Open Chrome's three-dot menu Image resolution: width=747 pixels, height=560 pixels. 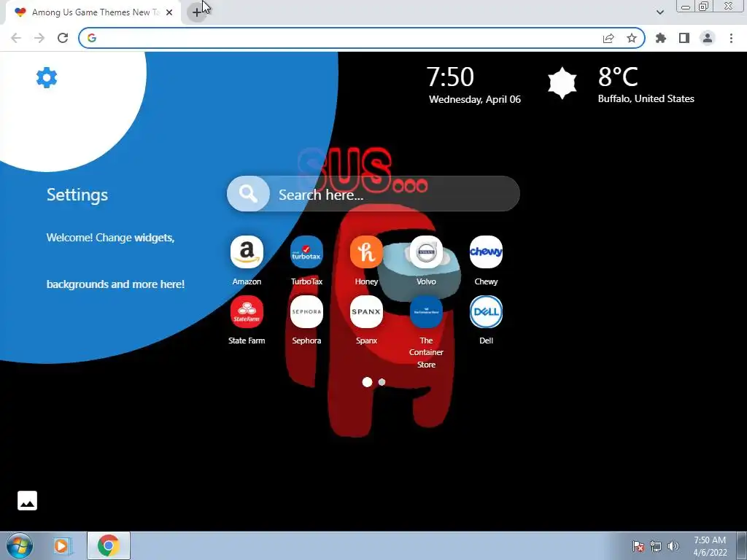click(731, 38)
